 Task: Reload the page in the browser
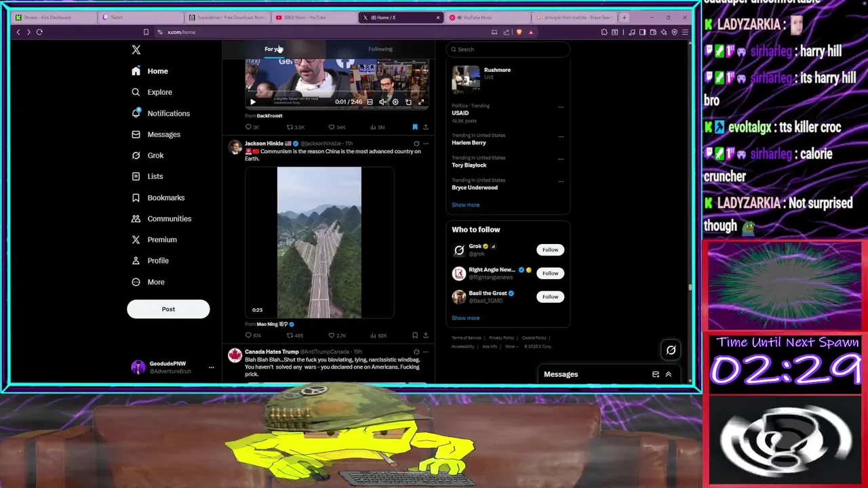[x=39, y=32]
